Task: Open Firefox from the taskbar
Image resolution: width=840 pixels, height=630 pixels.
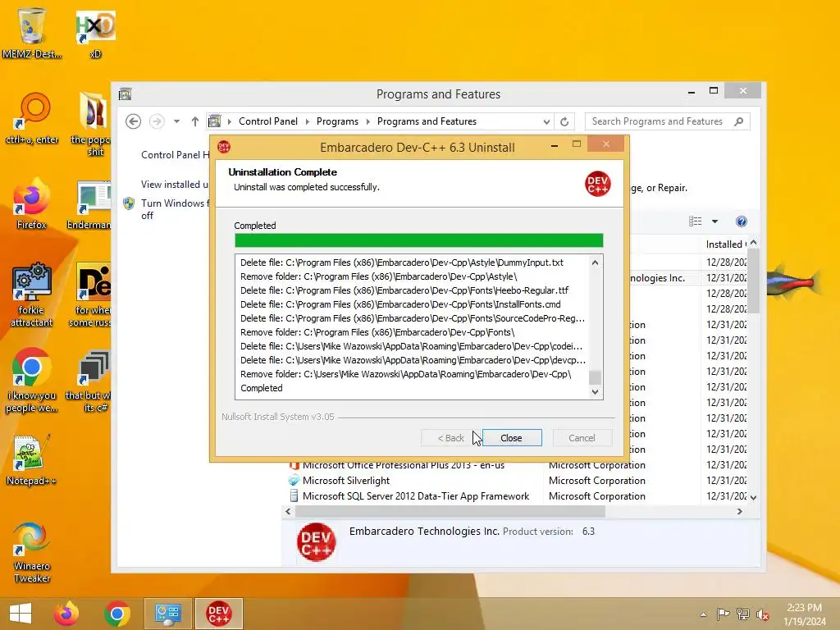Action: pyautogui.click(x=66, y=614)
